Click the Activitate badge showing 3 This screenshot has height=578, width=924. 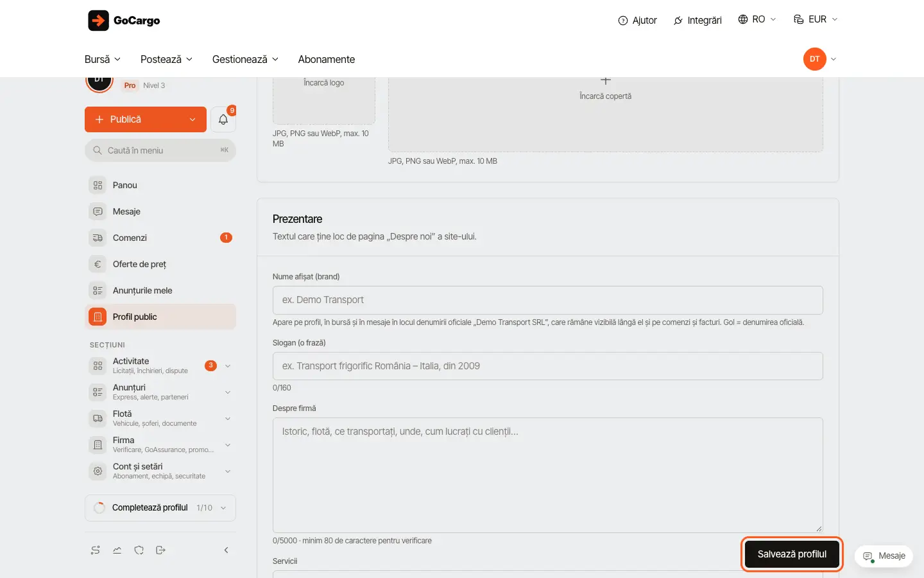click(210, 365)
